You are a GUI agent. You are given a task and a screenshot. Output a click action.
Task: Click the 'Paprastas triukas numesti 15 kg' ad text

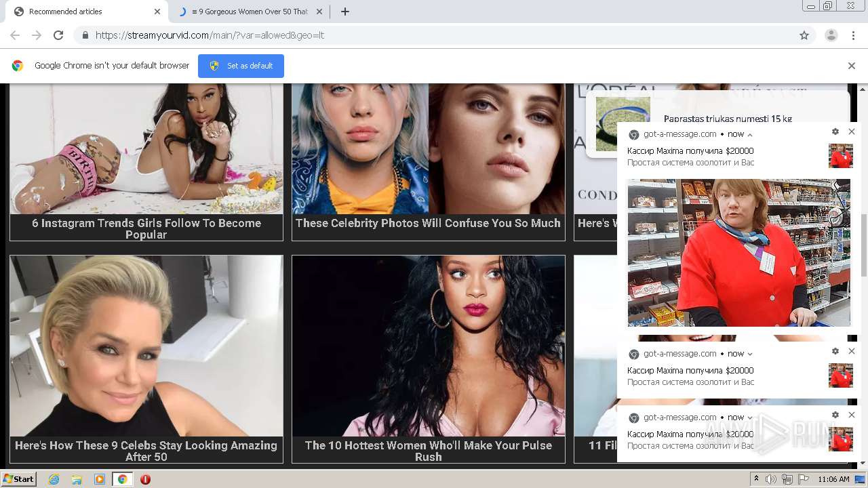(728, 119)
